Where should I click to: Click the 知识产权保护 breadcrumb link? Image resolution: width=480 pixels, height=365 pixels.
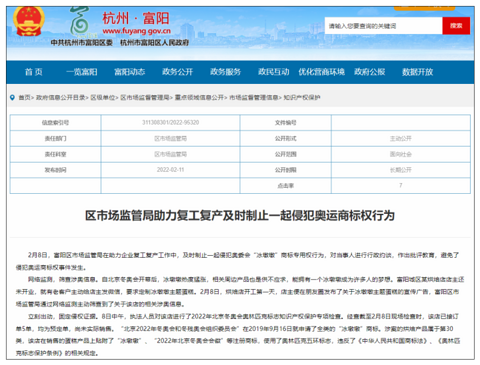pos(302,97)
